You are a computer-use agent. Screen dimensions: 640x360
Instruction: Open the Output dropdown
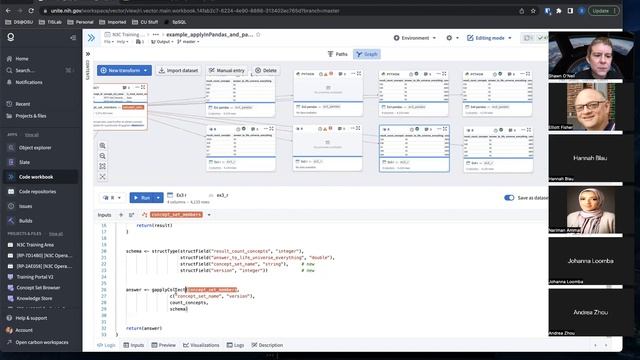point(162,42)
